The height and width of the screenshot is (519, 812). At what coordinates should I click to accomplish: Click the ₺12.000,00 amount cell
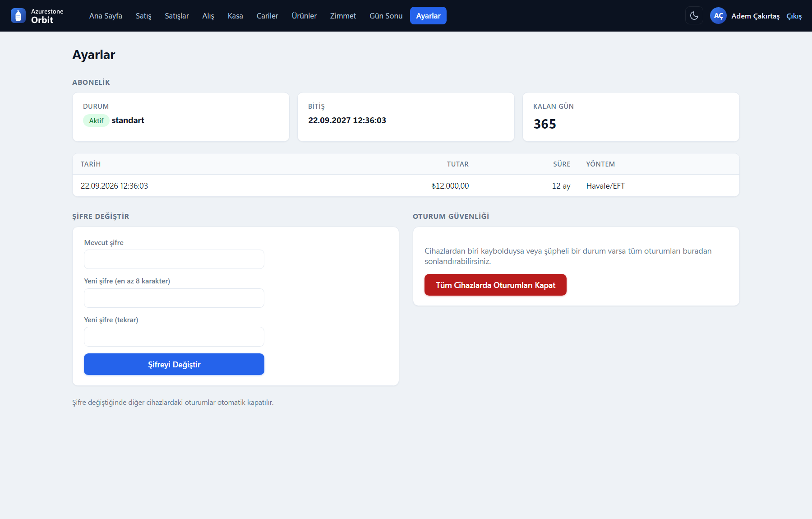coord(450,186)
